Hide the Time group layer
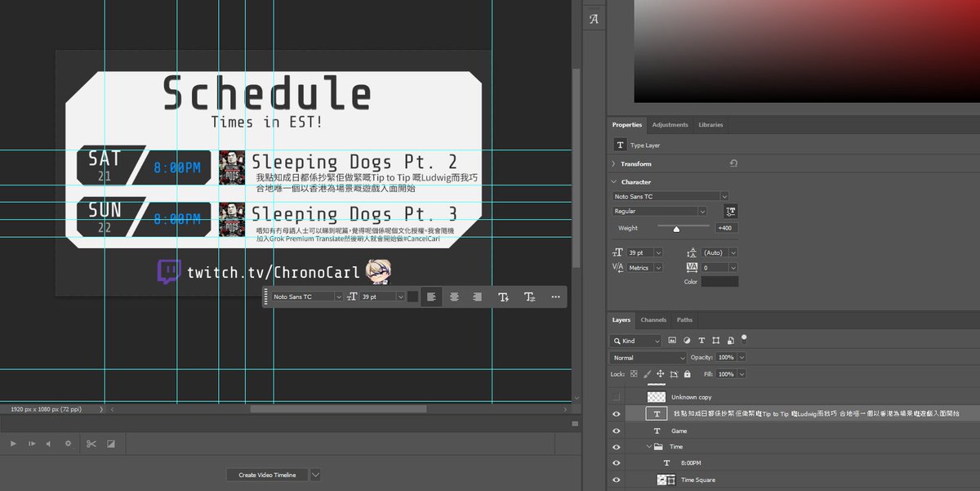 point(617,447)
